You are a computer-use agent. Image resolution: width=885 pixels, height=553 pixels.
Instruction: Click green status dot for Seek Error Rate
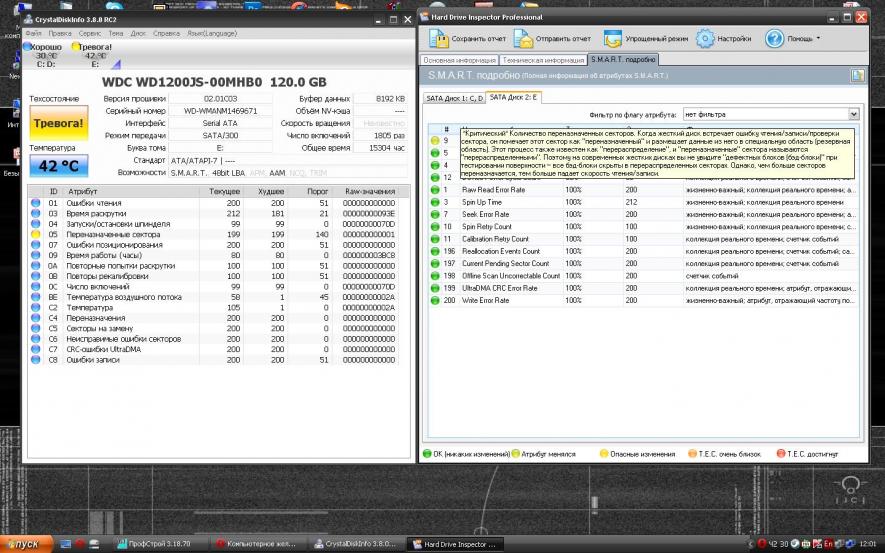[x=435, y=214]
